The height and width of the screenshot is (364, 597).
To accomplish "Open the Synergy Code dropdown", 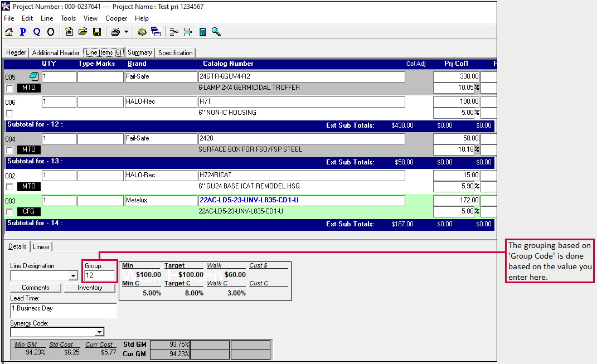I will point(99,332).
